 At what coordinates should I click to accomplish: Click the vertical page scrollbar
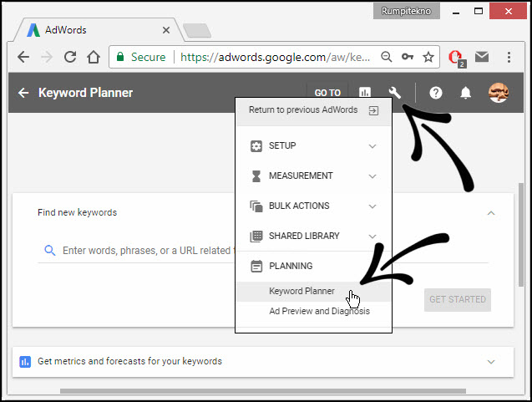521,235
